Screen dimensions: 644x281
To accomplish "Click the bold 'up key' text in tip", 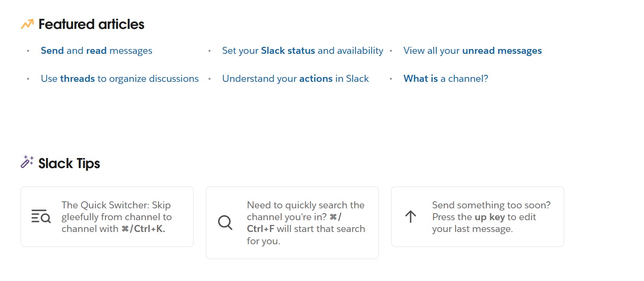I will (x=489, y=217).
